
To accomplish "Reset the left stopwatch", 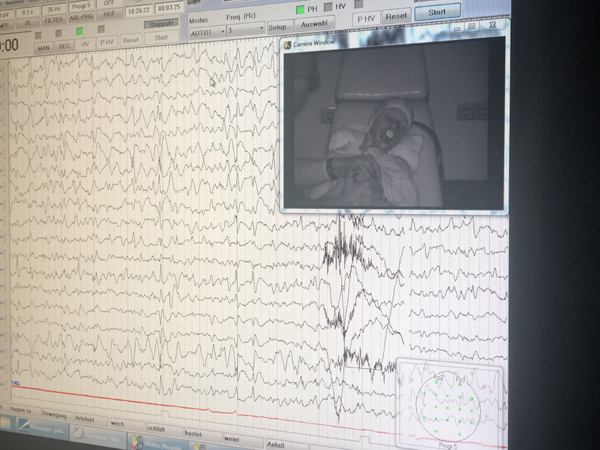I will (x=131, y=40).
